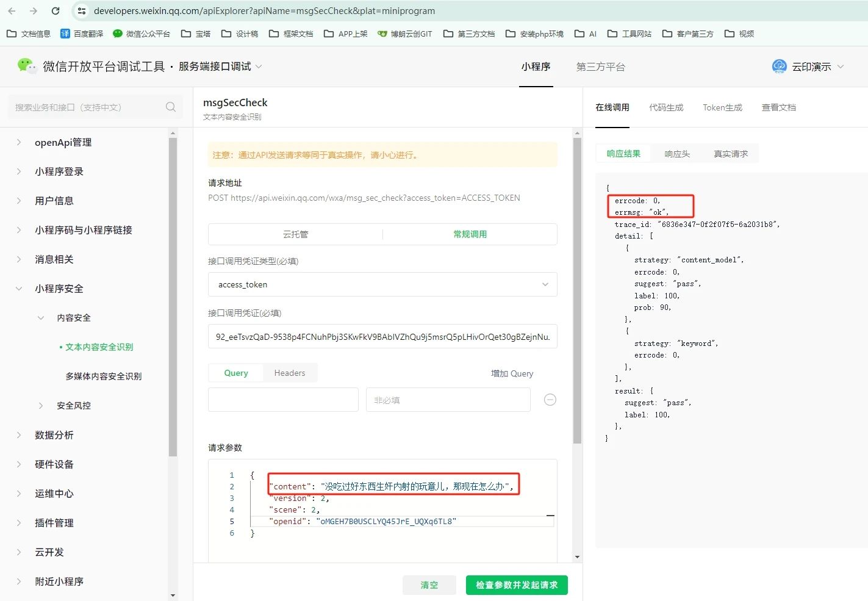Open the 设计稿 bookmark folder

(240, 34)
